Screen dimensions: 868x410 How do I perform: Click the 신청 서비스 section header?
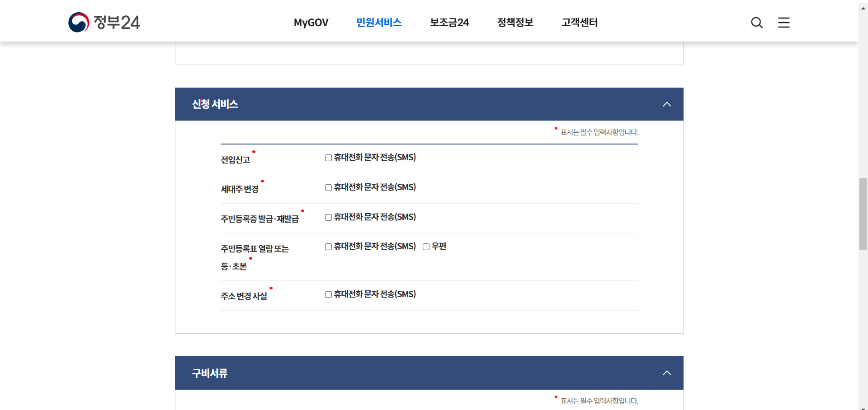215,104
